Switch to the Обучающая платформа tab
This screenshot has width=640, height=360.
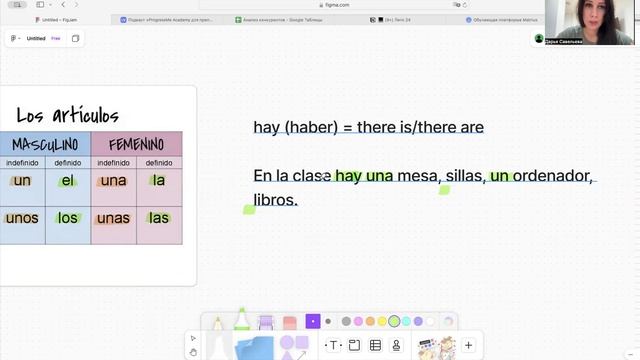[502, 20]
